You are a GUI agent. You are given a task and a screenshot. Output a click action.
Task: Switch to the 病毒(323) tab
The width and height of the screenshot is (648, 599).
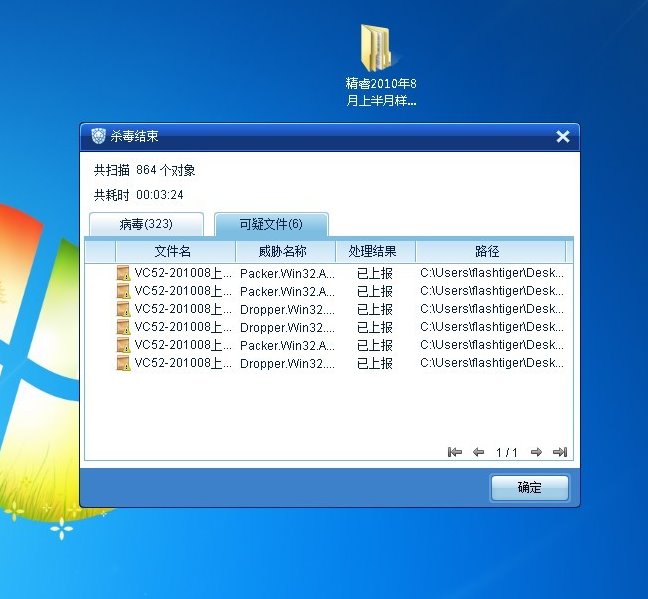click(146, 224)
